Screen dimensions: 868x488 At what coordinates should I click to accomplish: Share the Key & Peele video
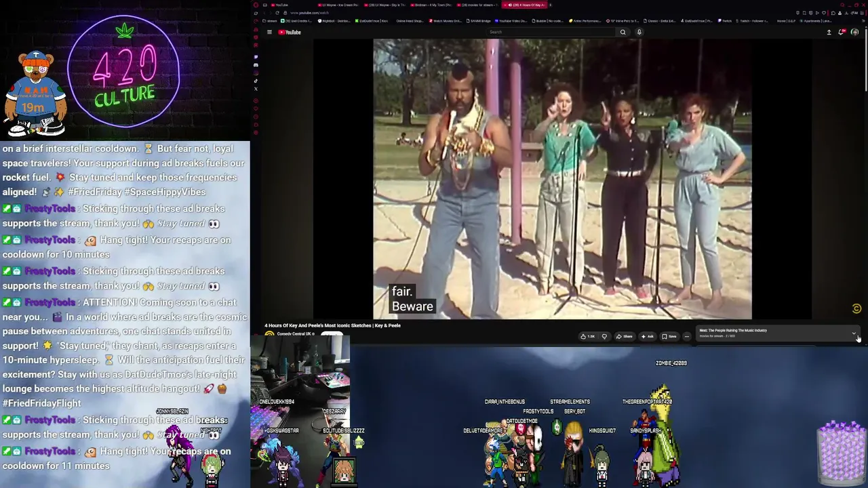pos(624,336)
